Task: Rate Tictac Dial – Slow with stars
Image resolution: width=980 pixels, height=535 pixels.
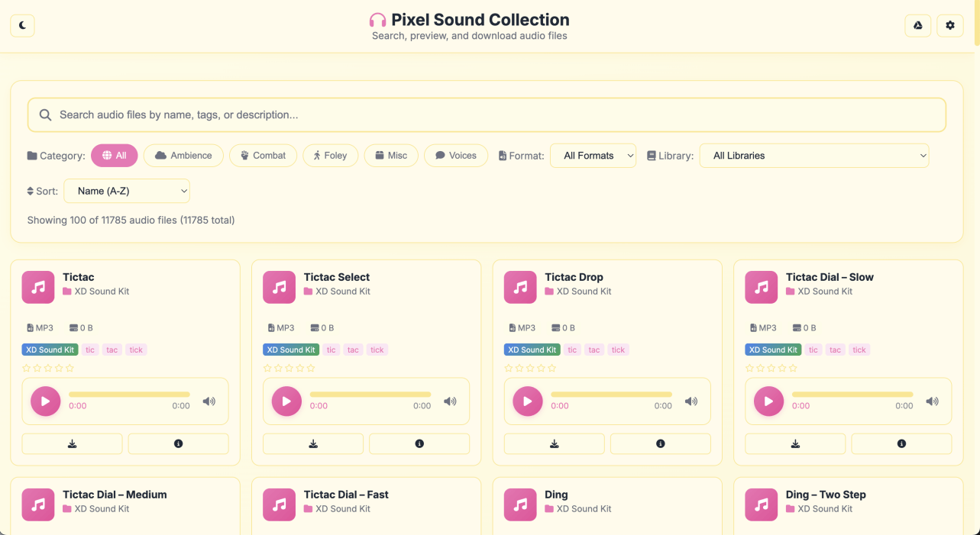Action: 771,368
